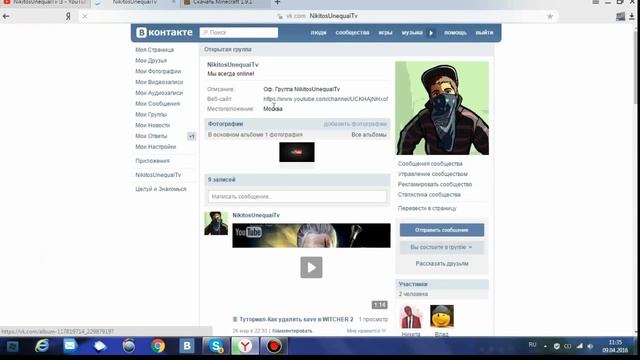This screenshot has width=640, height=360.
Task: Click the network icon in system tray
Action: click(580, 346)
